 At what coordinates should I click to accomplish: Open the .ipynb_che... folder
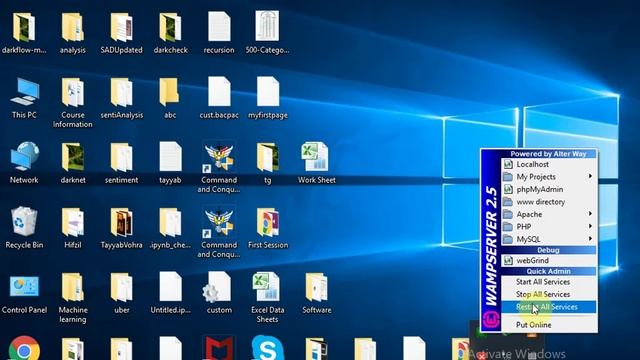170,222
